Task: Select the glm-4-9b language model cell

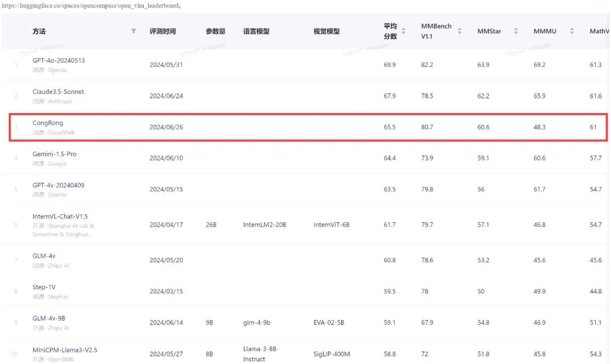Action: click(x=257, y=322)
